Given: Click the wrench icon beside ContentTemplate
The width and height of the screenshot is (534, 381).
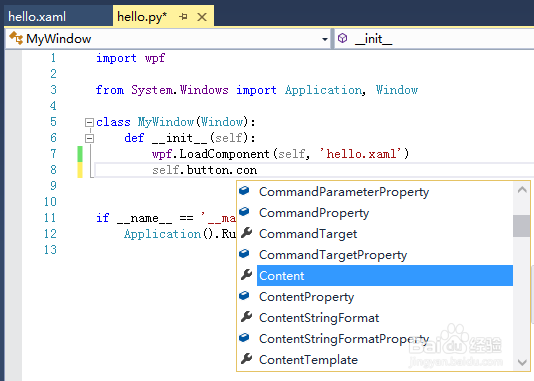Looking at the screenshot, I should tap(246, 359).
